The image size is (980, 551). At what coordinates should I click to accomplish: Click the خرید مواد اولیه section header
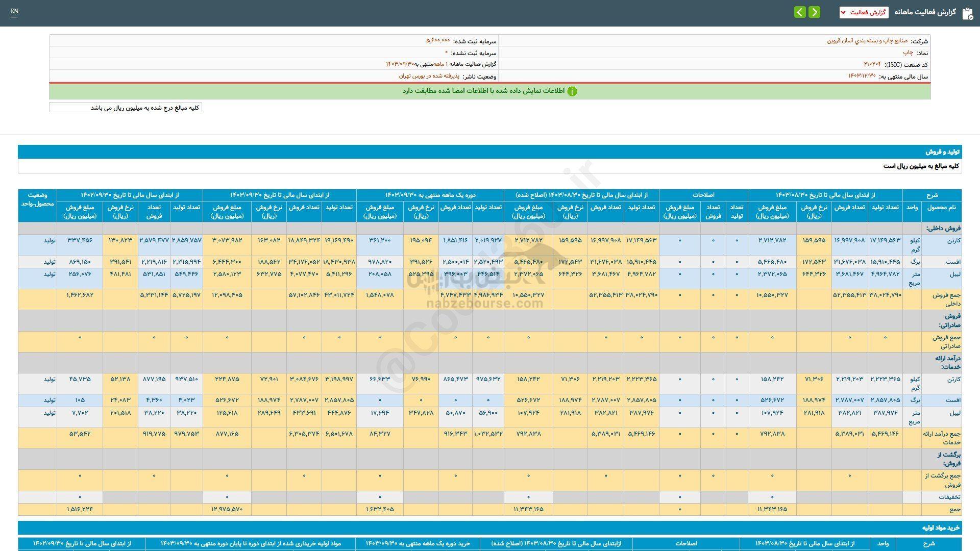pyautogui.click(x=941, y=528)
